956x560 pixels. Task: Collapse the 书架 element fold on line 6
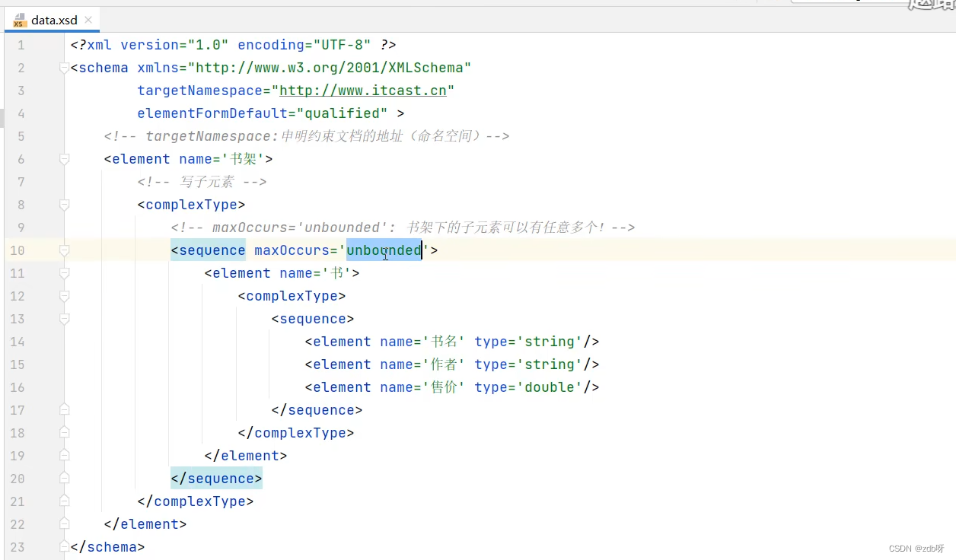(x=64, y=159)
